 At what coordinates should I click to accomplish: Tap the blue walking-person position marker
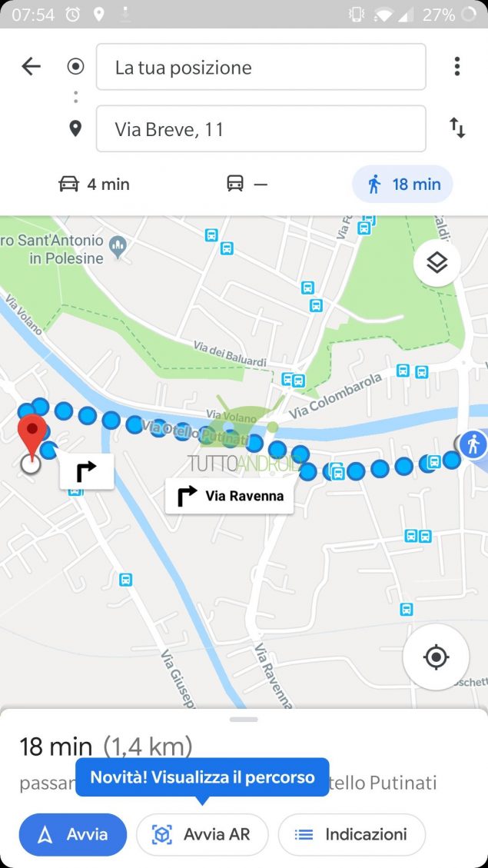(x=473, y=444)
